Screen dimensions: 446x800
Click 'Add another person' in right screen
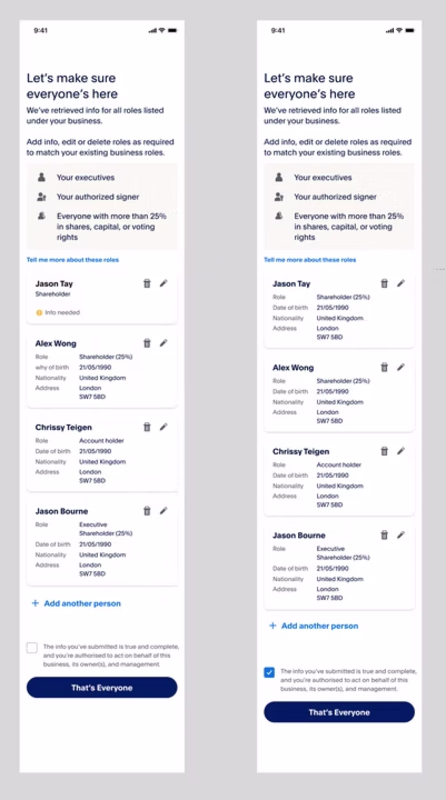[x=313, y=626]
